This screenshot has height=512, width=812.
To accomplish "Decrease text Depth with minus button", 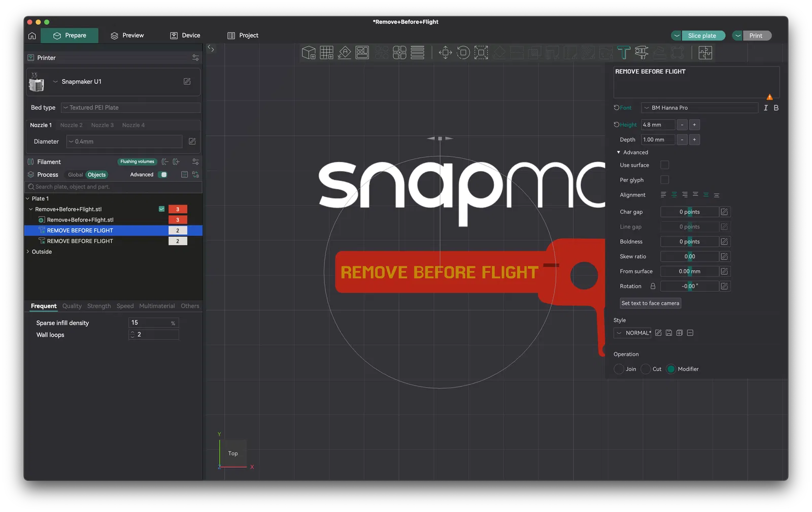I will (682, 140).
